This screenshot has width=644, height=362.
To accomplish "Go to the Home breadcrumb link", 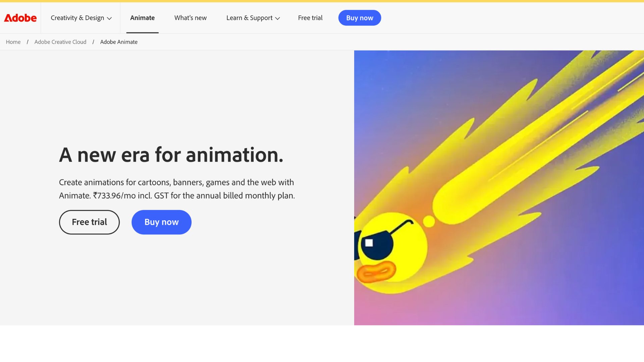I will pyautogui.click(x=13, y=42).
